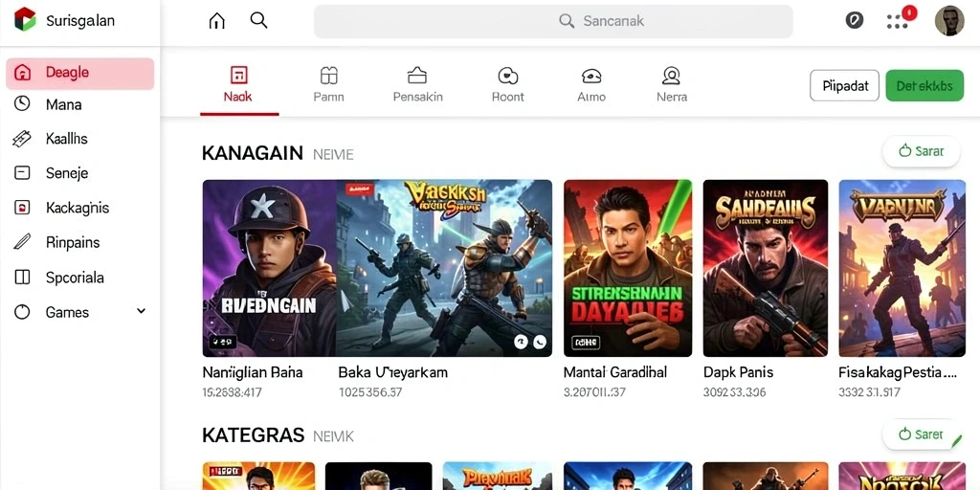This screenshot has width=980, height=490.
Task: Open the Streksanahn Dayalieb game thumbnail
Action: coord(628,268)
